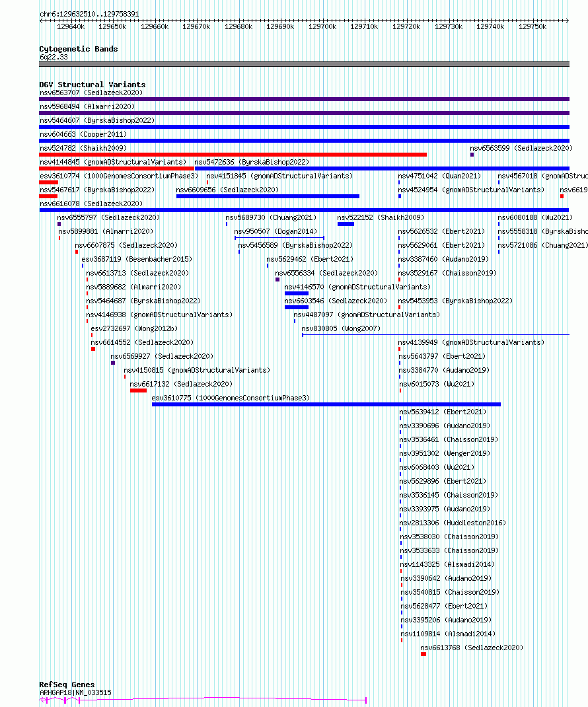
Task: Click the chr6:129632510..129758391 coordinate label
Action: tap(89, 14)
